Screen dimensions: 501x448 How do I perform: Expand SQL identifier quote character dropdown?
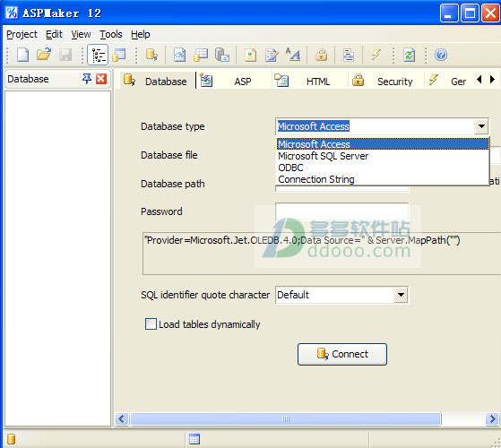pyautogui.click(x=401, y=295)
